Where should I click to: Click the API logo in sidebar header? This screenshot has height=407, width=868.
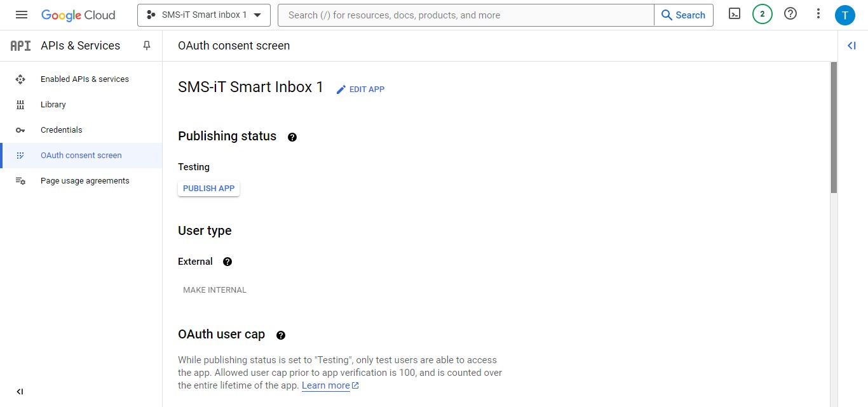[x=20, y=46]
